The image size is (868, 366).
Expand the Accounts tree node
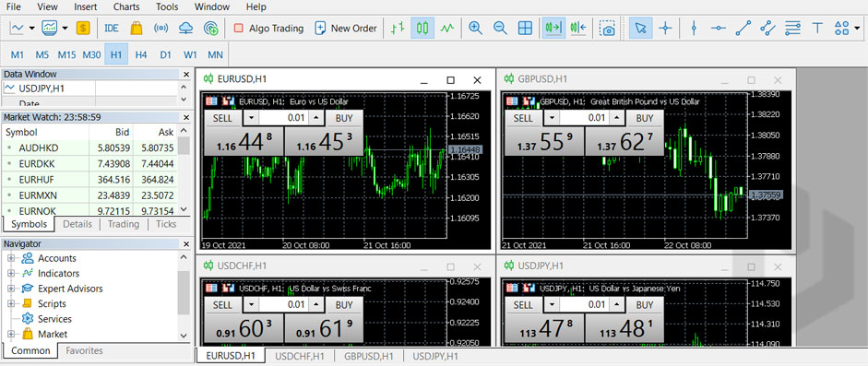tap(10, 258)
